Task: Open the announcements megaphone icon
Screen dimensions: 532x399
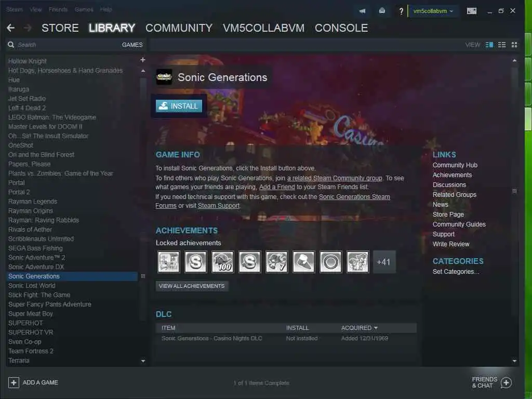Action: coord(362,11)
